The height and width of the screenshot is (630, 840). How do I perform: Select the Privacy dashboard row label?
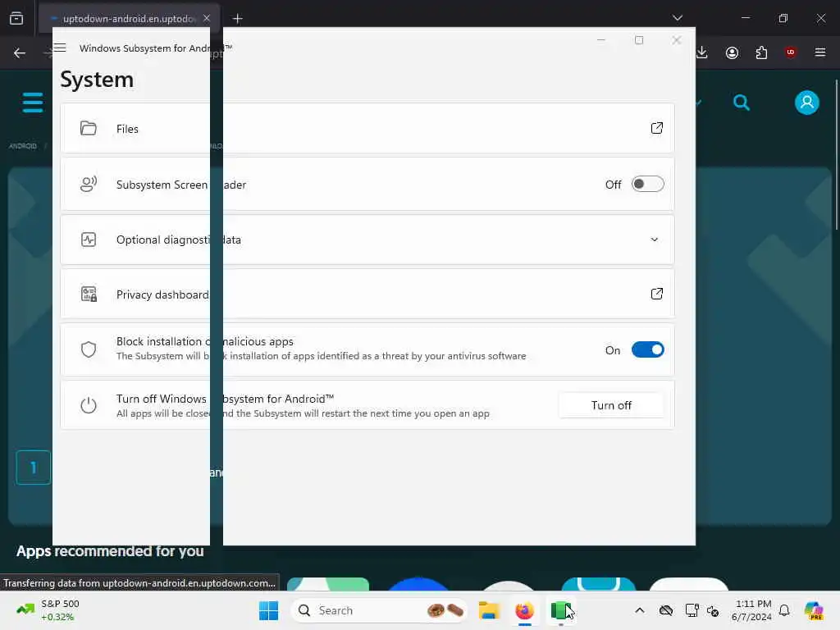coord(162,294)
